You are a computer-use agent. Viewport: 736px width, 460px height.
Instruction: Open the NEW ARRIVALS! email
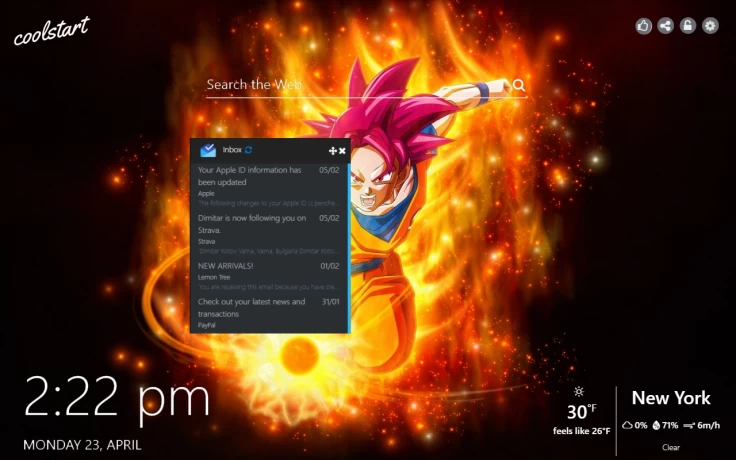point(268,276)
